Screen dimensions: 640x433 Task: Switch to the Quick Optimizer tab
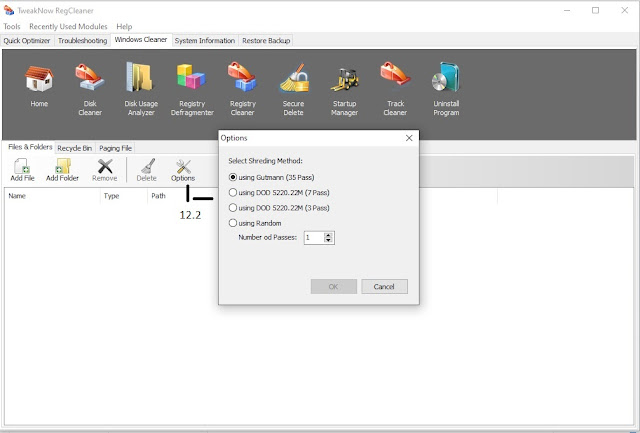click(27, 41)
